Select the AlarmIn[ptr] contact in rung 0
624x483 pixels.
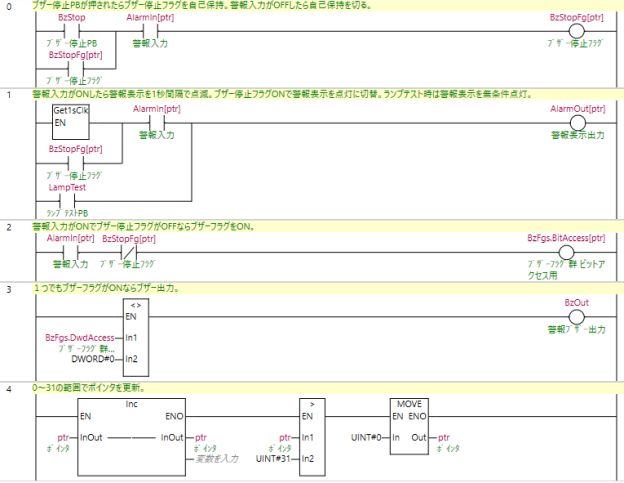coord(150,31)
